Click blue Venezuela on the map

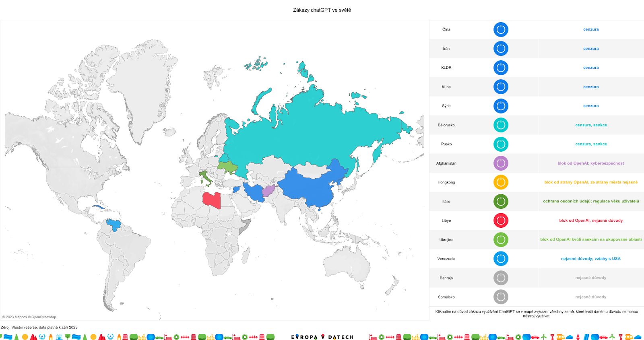(114, 225)
